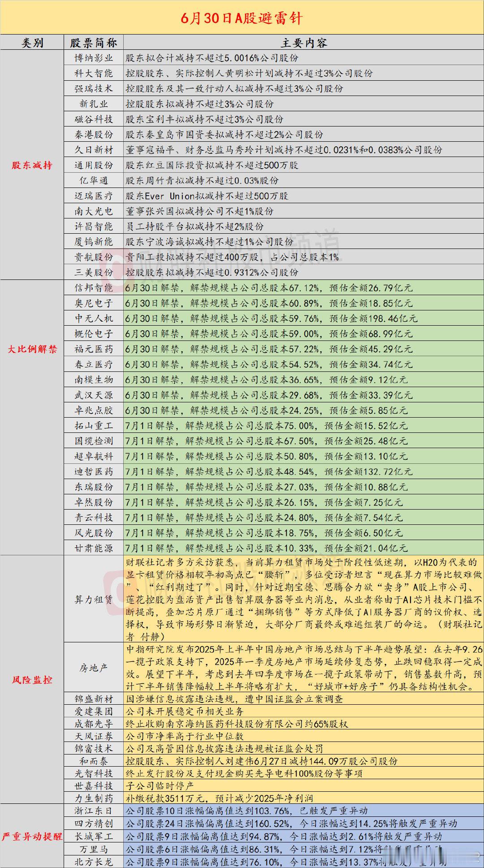The image size is (484, 868).
Task: Select the 严重异动提醒 category label
Action: click(x=32, y=837)
